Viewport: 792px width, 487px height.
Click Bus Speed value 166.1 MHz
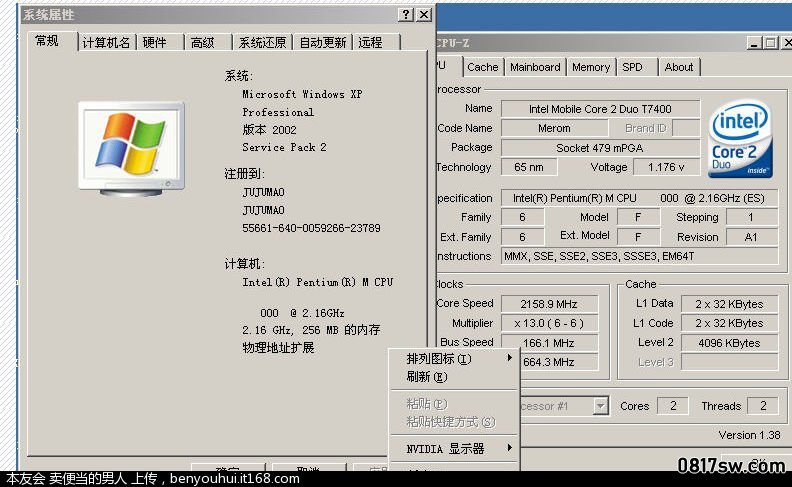549,343
